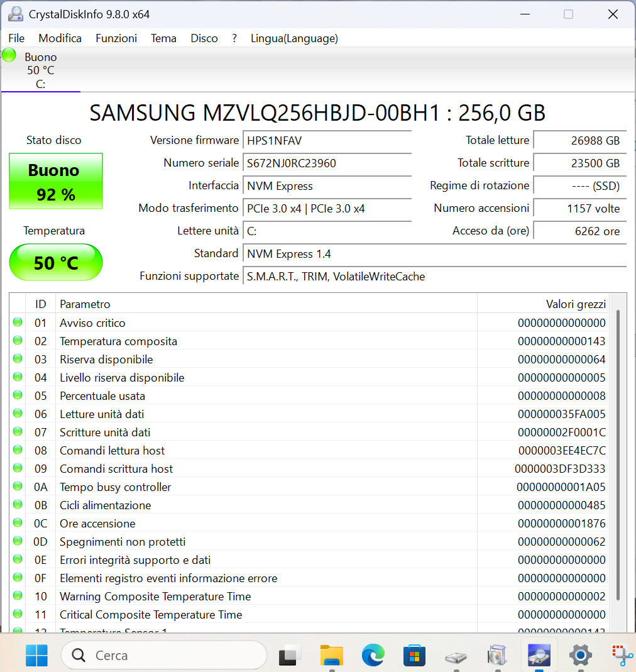Click the green disk health indicator beside Buono
Viewport: 636px width, 672px height.
click(x=9, y=55)
